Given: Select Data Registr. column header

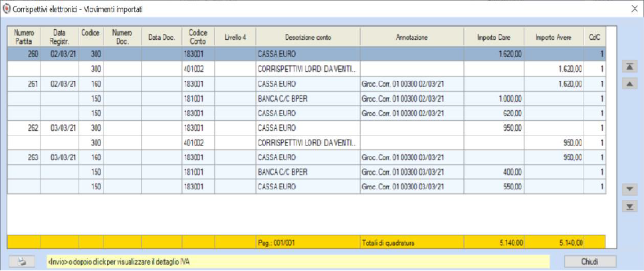Looking at the screenshot, I should pos(60,37).
